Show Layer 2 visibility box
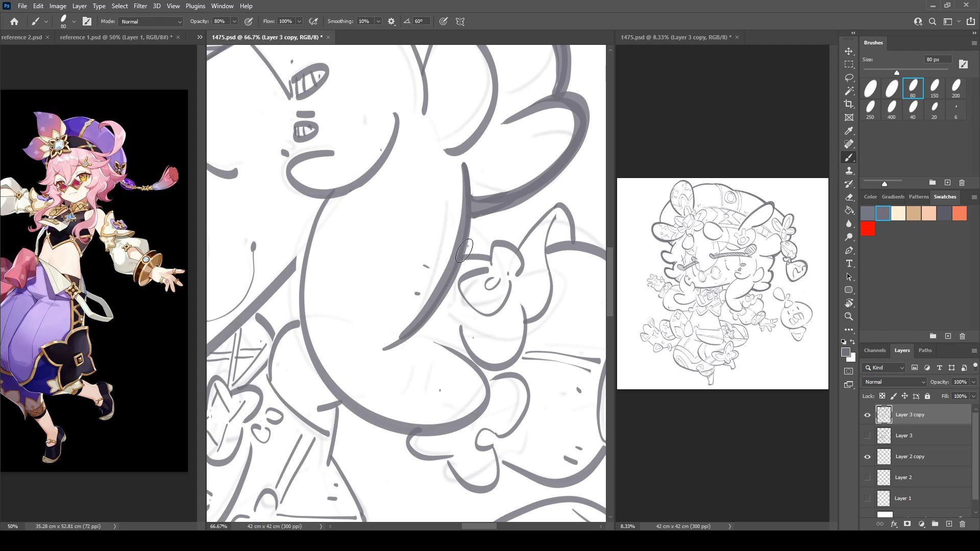The height and width of the screenshot is (551, 980). click(867, 478)
